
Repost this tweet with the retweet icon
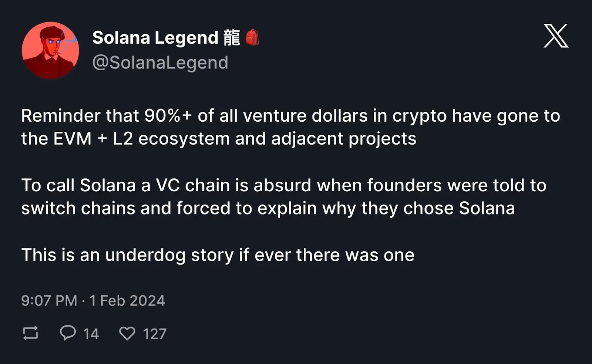point(30,333)
